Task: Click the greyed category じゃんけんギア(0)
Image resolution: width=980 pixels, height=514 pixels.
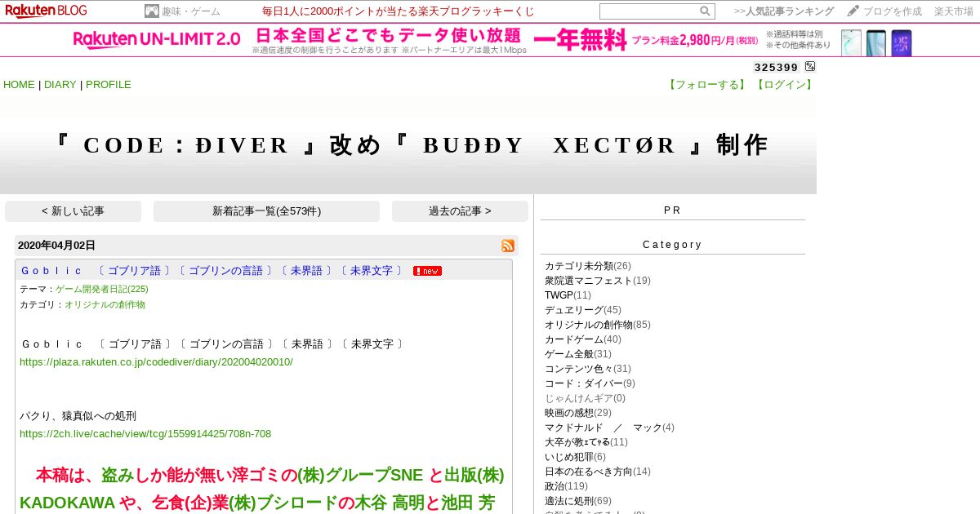Action: 585,398
